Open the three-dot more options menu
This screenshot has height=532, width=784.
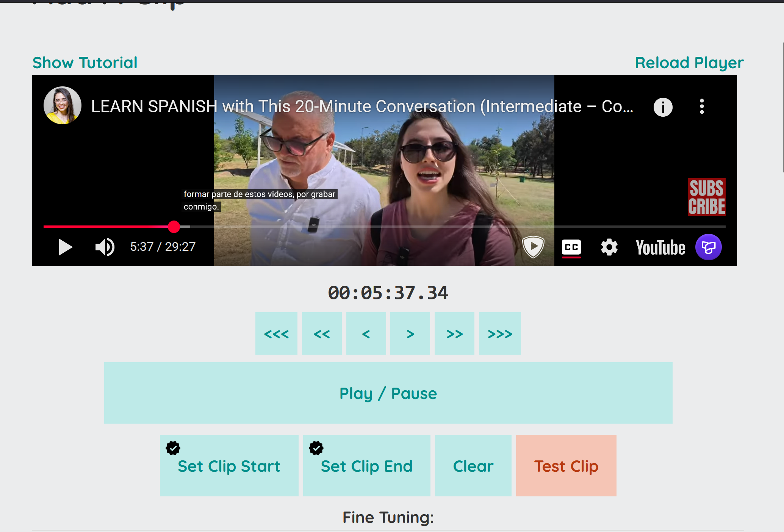pyautogui.click(x=702, y=106)
